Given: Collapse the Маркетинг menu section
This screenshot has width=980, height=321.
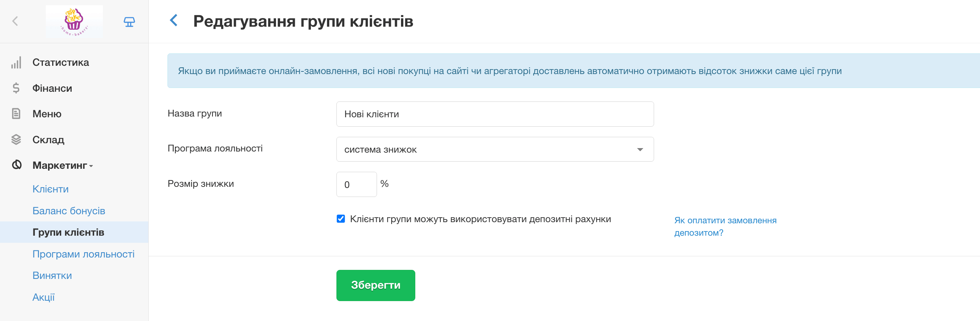Looking at the screenshot, I should click(63, 166).
